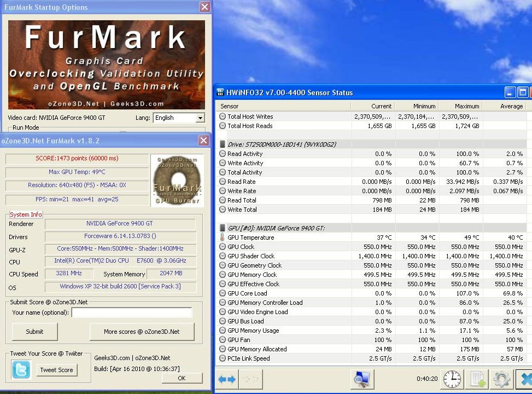Viewport: 532px width, 394px height.
Task: Click the drive icon next to ST250DM000 header
Action: pyautogui.click(x=222, y=144)
